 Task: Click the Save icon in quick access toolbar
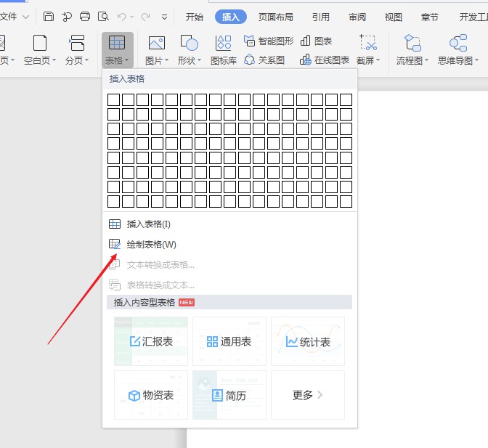point(49,16)
